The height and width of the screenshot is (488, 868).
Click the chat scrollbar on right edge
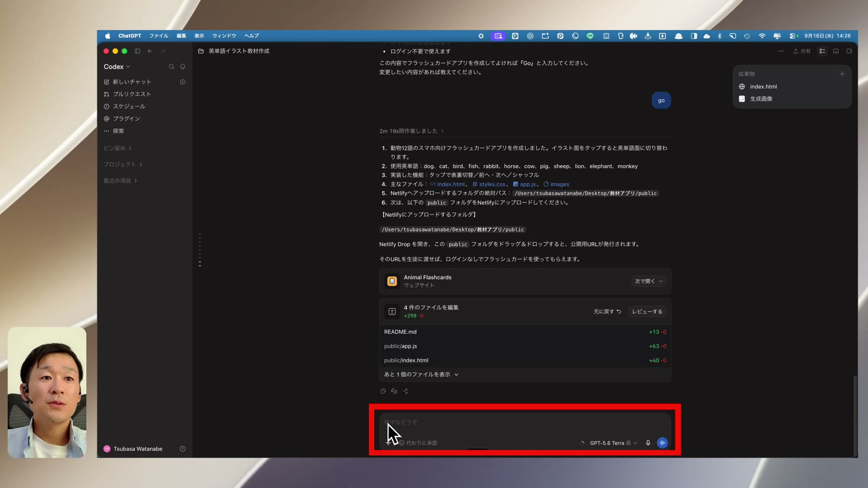click(x=855, y=415)
